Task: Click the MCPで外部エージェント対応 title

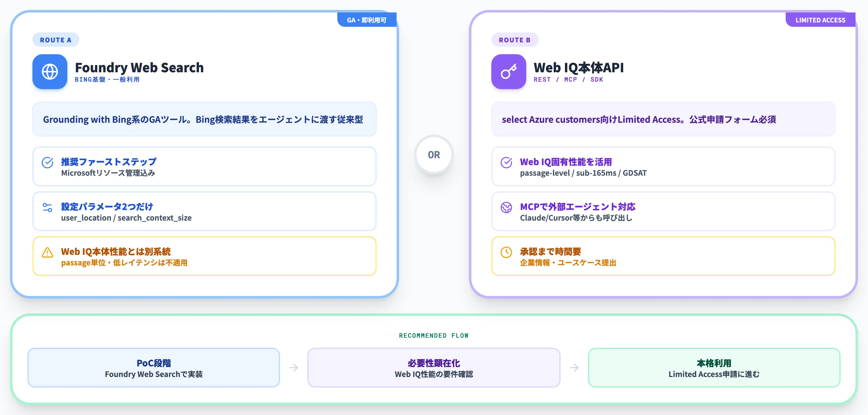Action: 578,207
